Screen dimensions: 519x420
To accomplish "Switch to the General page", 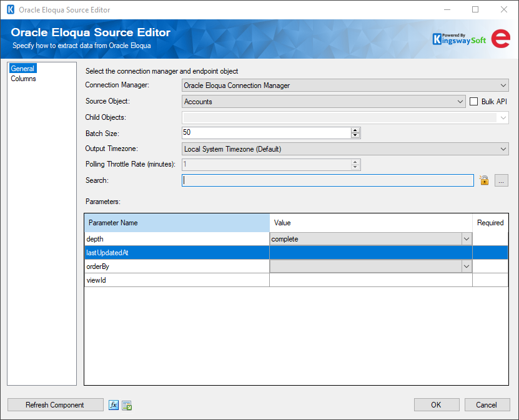I will pyautogui.click(x=22, y=69).
